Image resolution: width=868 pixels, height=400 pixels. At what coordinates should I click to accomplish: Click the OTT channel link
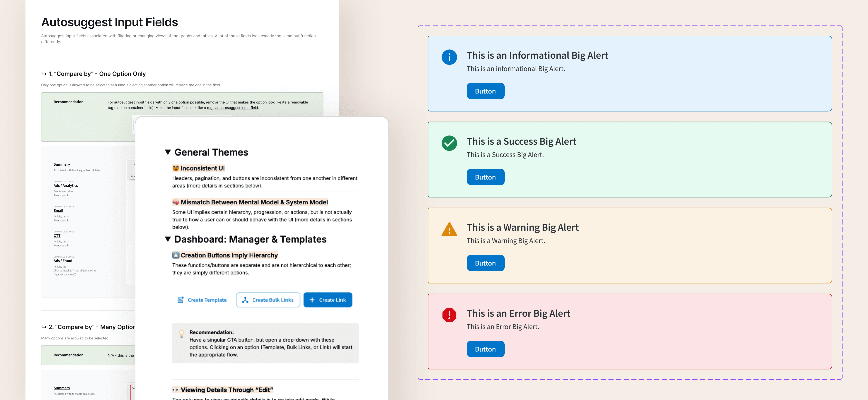(x=57, y=236)
